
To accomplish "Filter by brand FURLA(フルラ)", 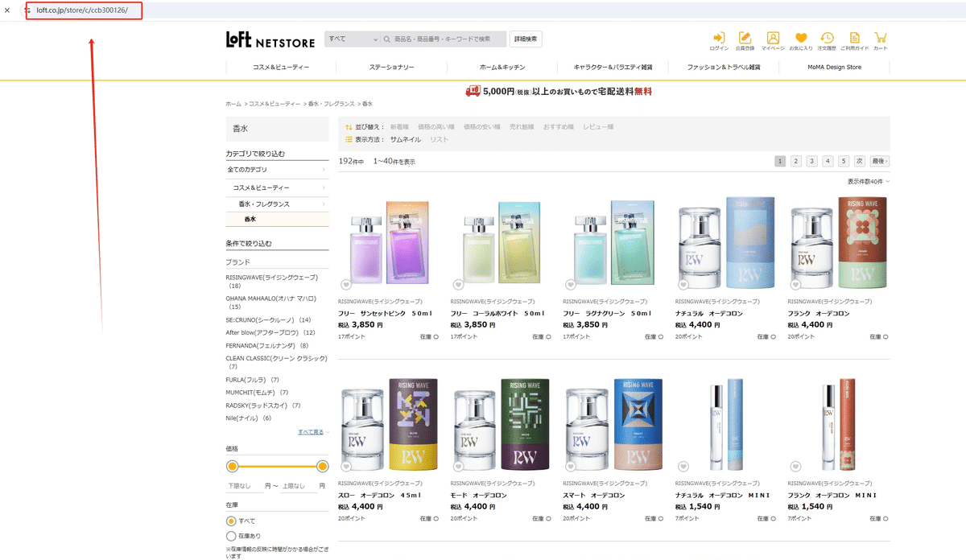I will [252, 379].
